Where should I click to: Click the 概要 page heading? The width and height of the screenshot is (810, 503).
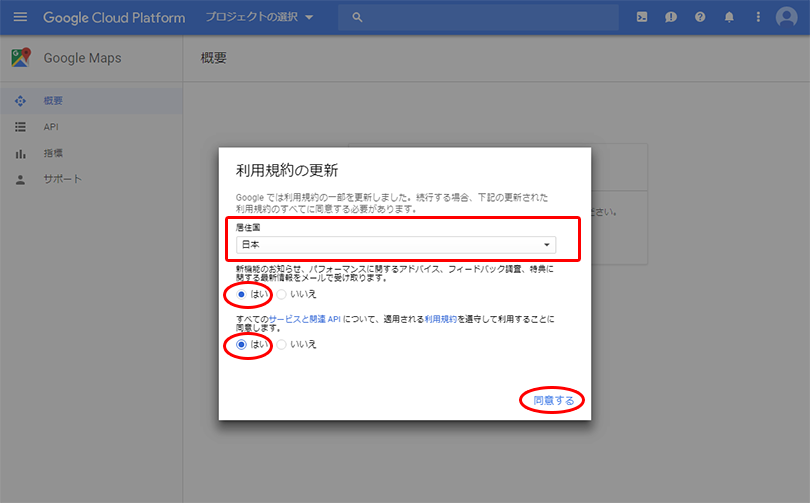[x=213, y=58]
